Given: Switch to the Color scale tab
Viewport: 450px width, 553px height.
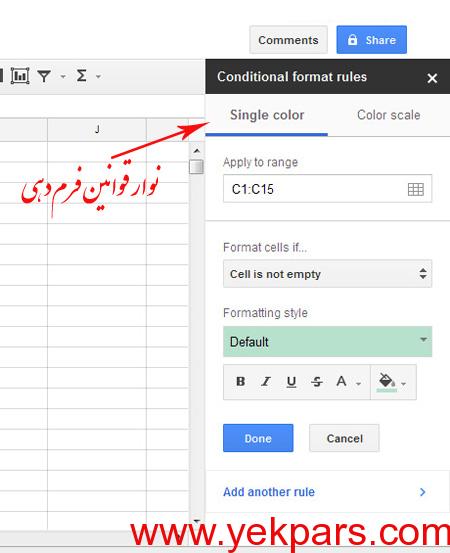Looking at the screenshot, I should [x=389, y=115].
